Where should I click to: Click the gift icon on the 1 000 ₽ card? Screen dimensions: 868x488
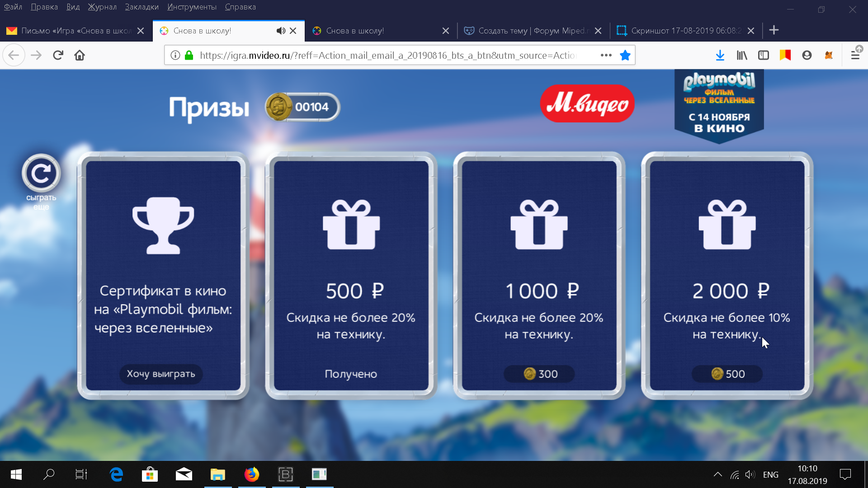coord(539,225)
